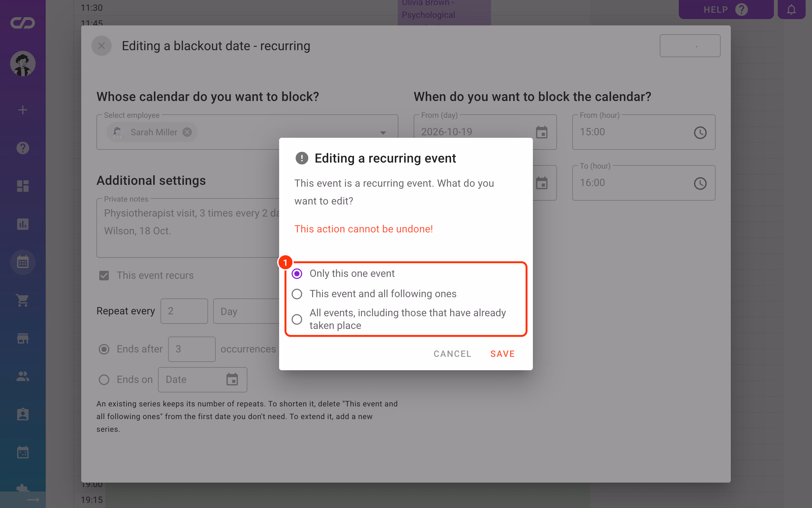Image resolution: width=812 pixels, height=508 pixels.
Task: Expand the sidebar with the arrow icon
Action: [33, 500]
